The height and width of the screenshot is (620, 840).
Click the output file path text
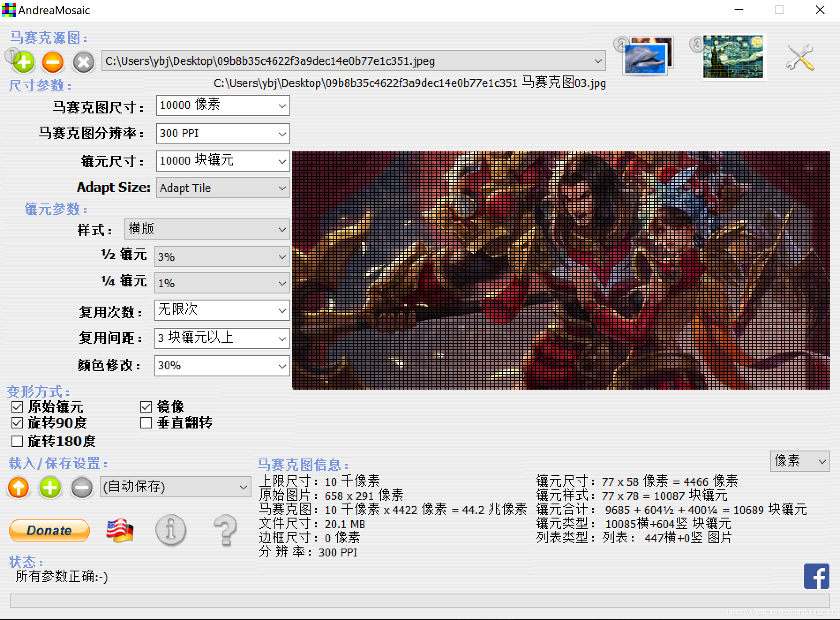[410, 83]
